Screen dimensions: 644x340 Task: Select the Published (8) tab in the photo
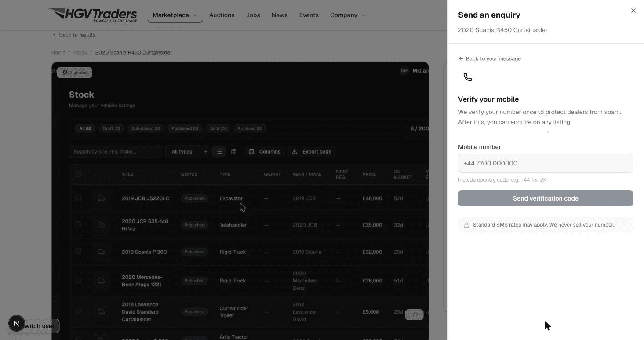point(185,128)
